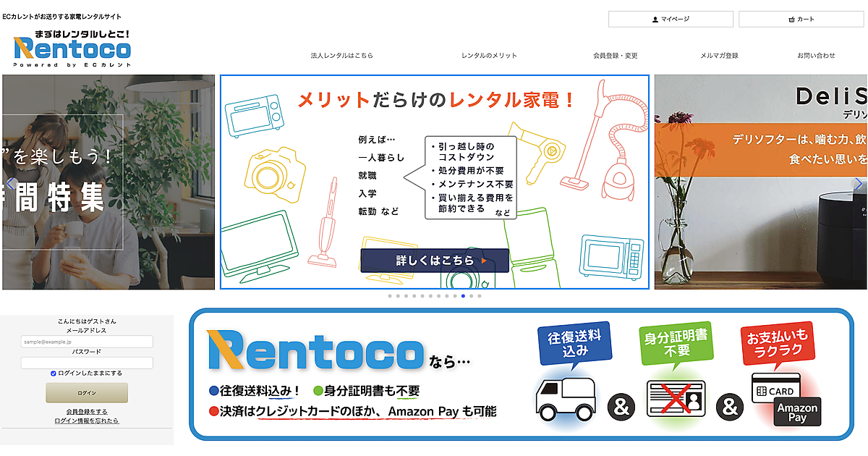Screen dimensions: 868x456
Task: Open the カート shopping basket button
Action: tap(801, 20)
